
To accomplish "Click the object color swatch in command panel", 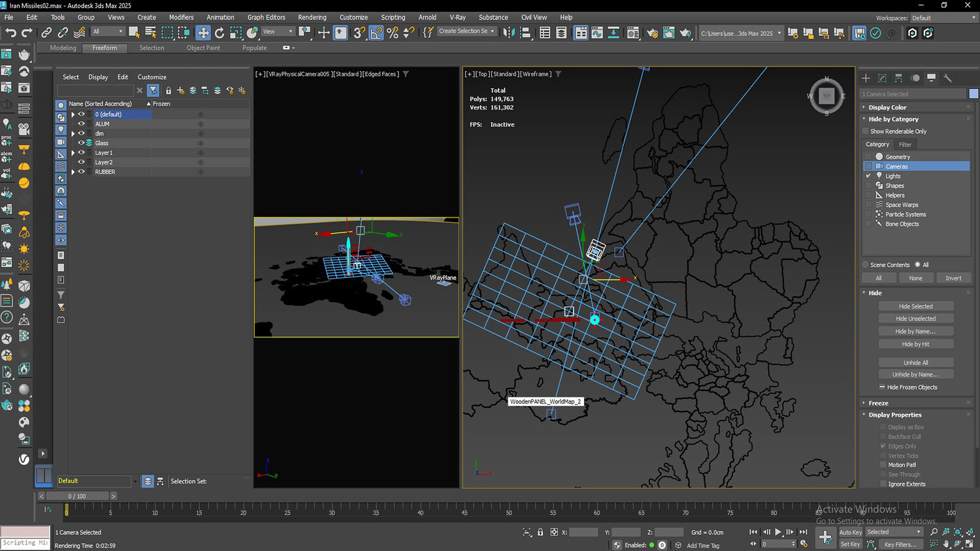I will (x=973, y=94).
